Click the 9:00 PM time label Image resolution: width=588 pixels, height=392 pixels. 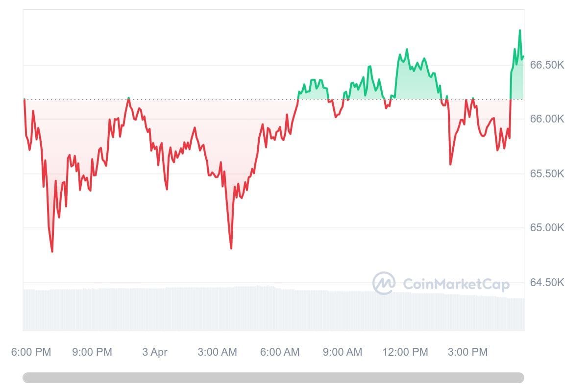pos(92,352)
